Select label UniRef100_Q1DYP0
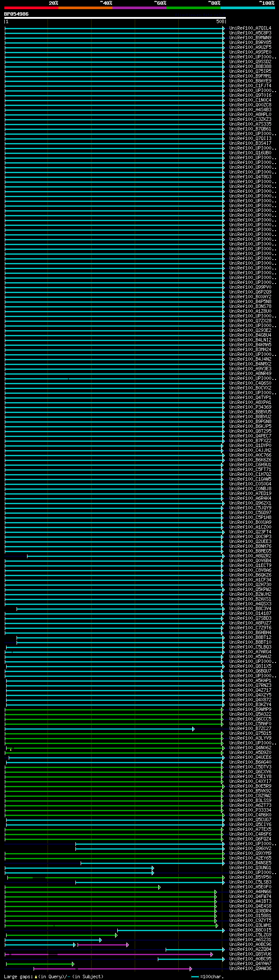Screen dimensions: 279x980 pos(250,446)
